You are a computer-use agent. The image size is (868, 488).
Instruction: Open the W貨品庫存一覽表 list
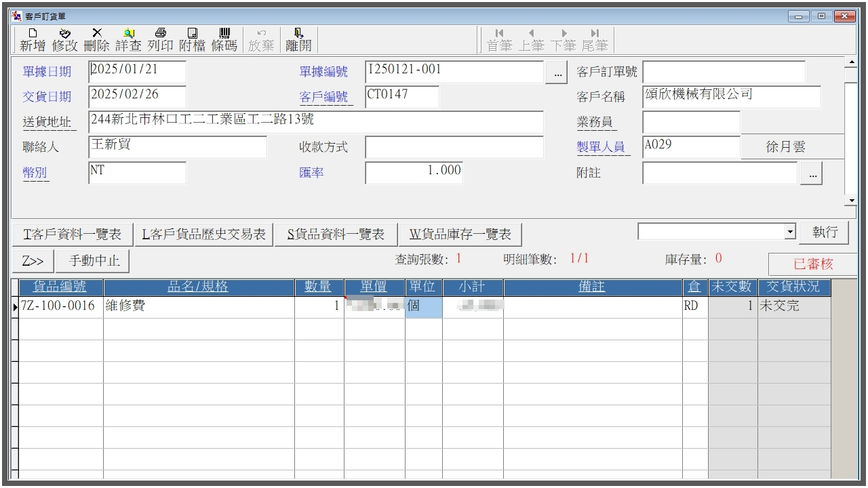click(460, 235)
